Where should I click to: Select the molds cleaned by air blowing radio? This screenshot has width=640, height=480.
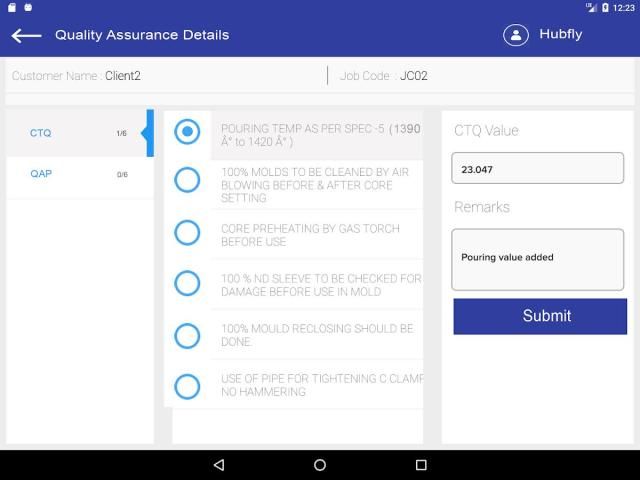187,180
